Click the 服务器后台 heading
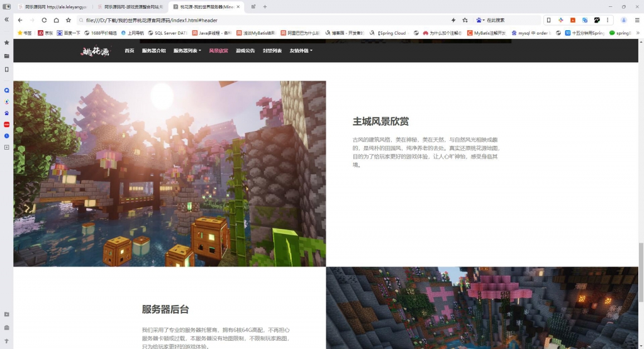The height and width of the screenshot is (349, 644). (x=165, y=309)
